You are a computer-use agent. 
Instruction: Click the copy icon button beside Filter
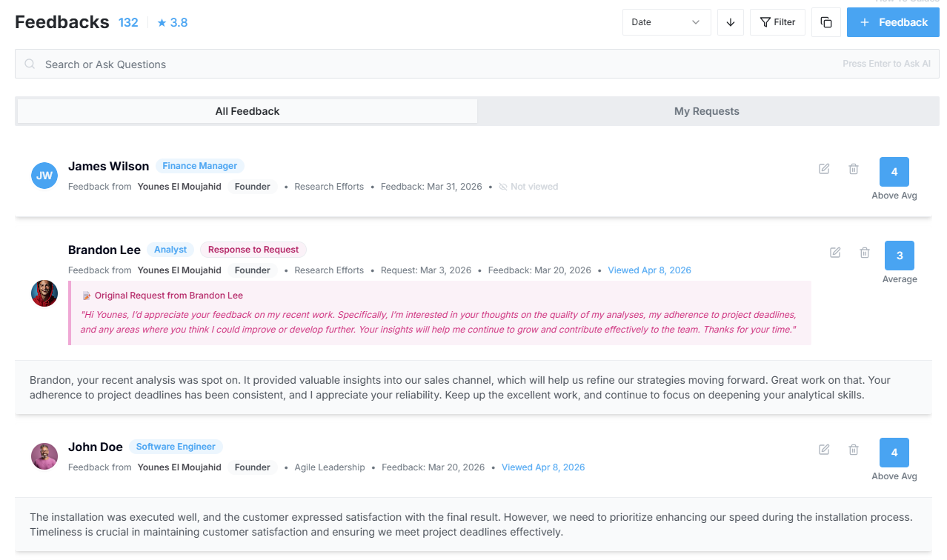[826, 22]
